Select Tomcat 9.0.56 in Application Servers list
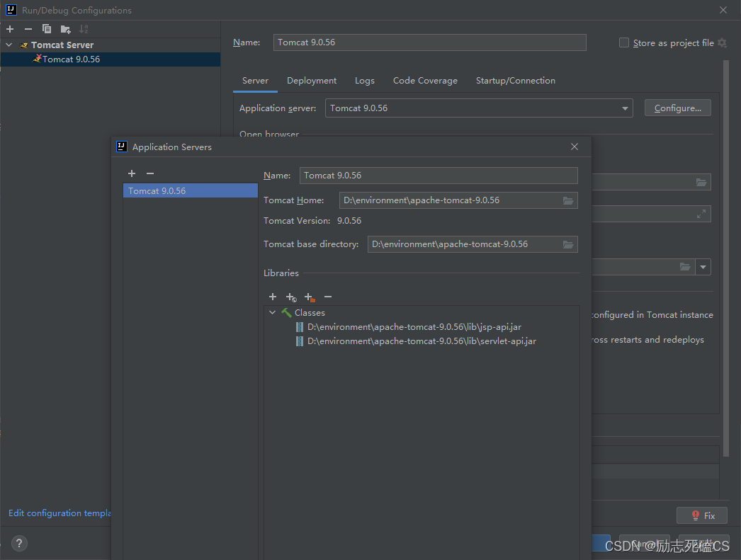 point(190,190)
